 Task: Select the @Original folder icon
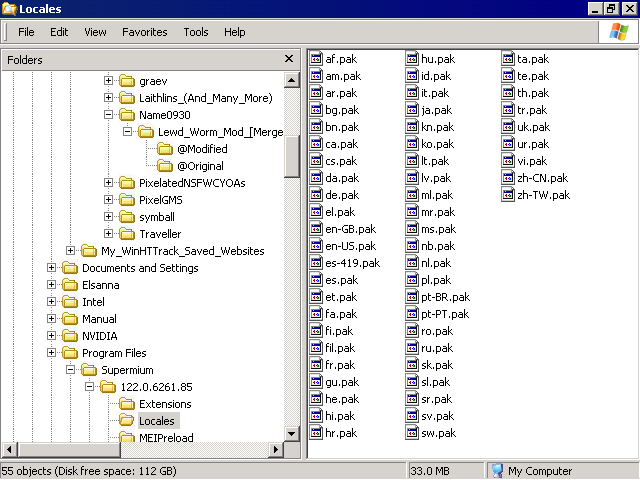(165, 166)
